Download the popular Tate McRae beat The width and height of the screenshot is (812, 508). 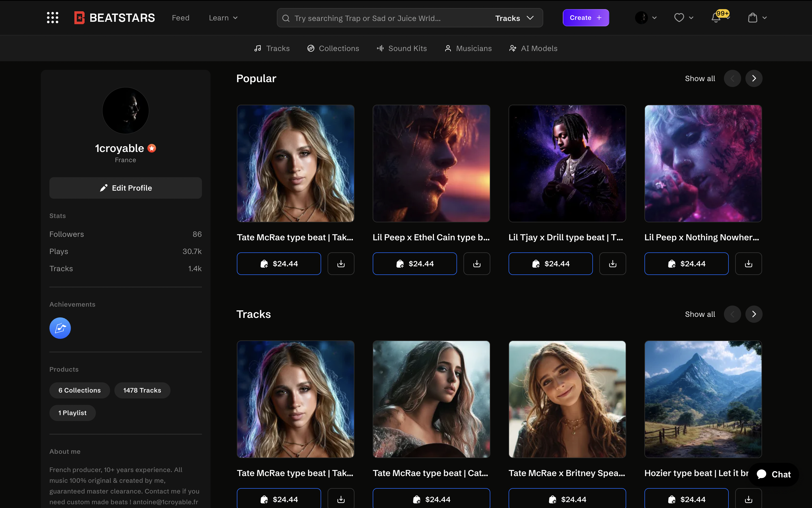[x=341, y=264]
